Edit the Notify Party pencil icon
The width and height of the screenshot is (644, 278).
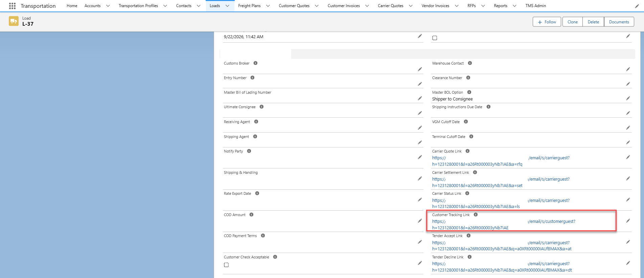[x=420, y=157]
